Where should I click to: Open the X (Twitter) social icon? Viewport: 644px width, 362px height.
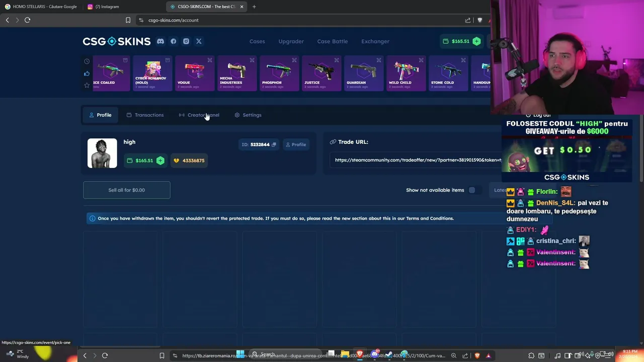coord(199,41)
